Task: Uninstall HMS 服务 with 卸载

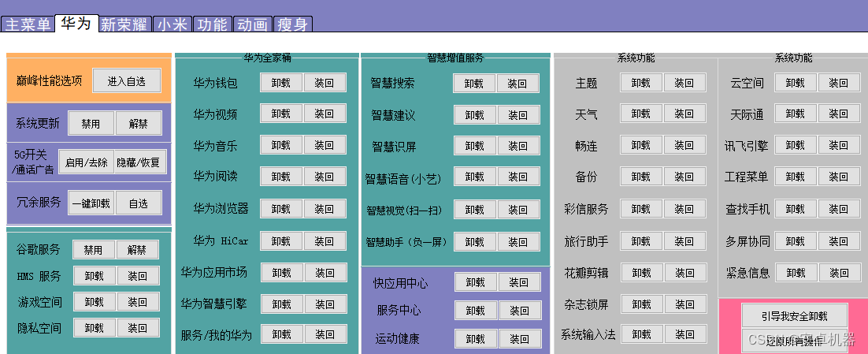Action: pyautogui.click(x=95, y=275)
